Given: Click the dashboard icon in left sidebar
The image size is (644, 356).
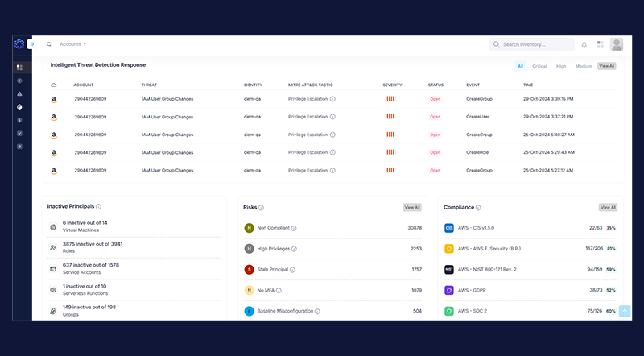Looking at the screenshot, I should coord(19,68).
